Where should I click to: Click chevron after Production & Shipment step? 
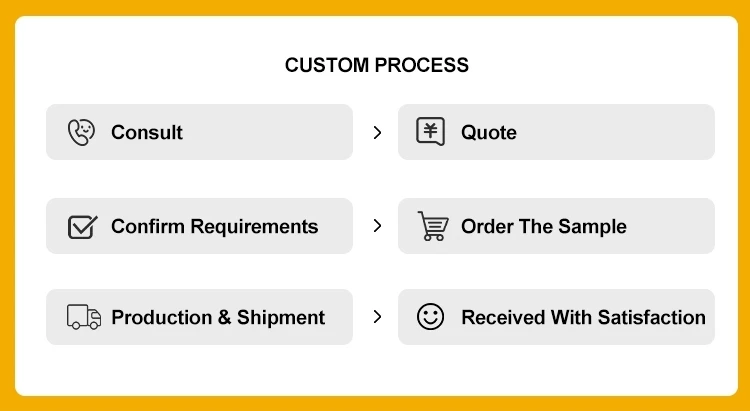click(x=377, y=317)
